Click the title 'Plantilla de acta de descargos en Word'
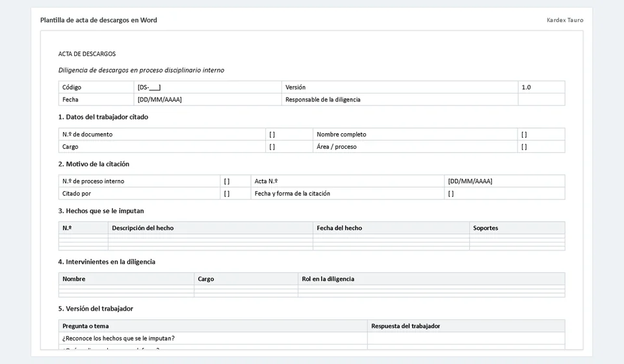Viewport: 624px width, 364px height. click(99, 20)
